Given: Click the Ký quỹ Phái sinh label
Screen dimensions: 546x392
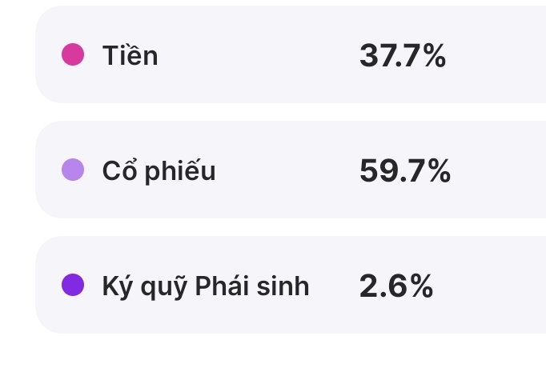Looking at the screenshot, I should 205,286.
